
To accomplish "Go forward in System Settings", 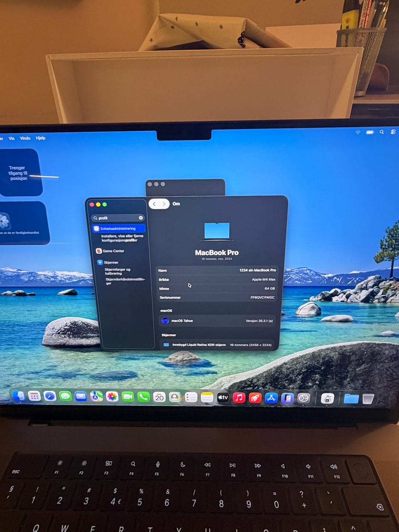I will point(164,204).
